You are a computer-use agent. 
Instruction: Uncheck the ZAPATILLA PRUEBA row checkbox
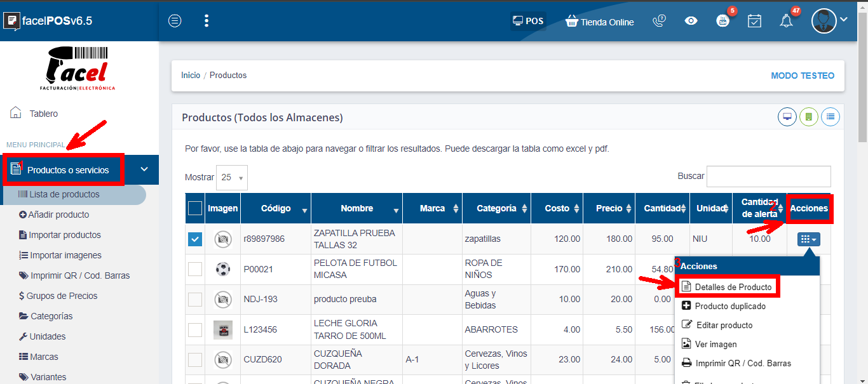click(195, 239)
